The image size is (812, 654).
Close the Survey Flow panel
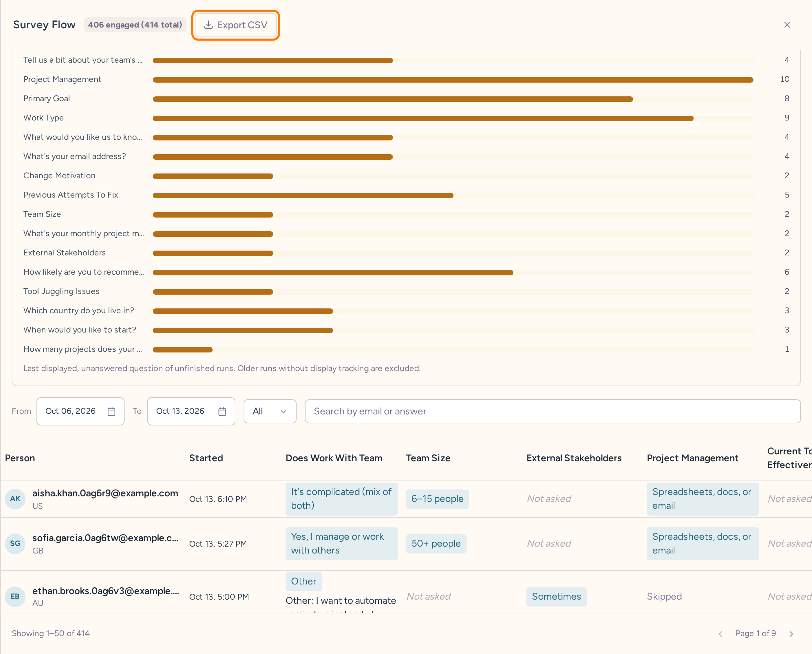(787, 25)
